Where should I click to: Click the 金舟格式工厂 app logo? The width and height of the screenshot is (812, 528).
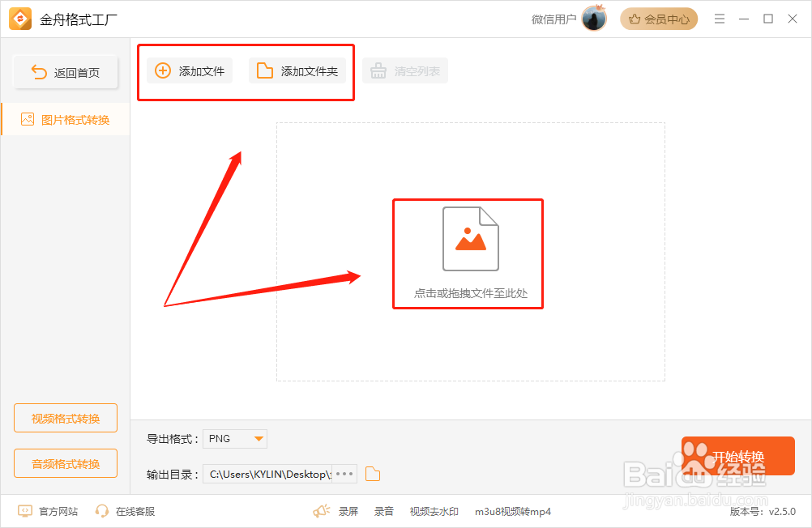coord(19,18)
